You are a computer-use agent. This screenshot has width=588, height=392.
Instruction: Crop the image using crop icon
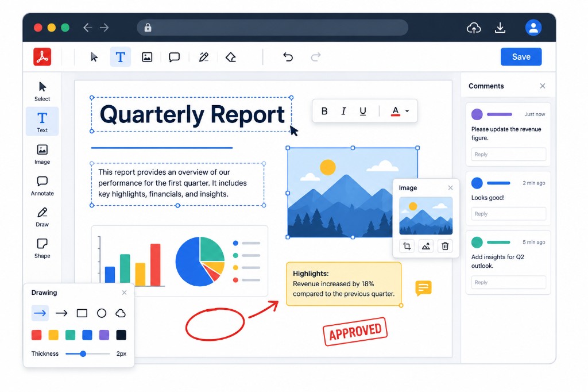407,247
